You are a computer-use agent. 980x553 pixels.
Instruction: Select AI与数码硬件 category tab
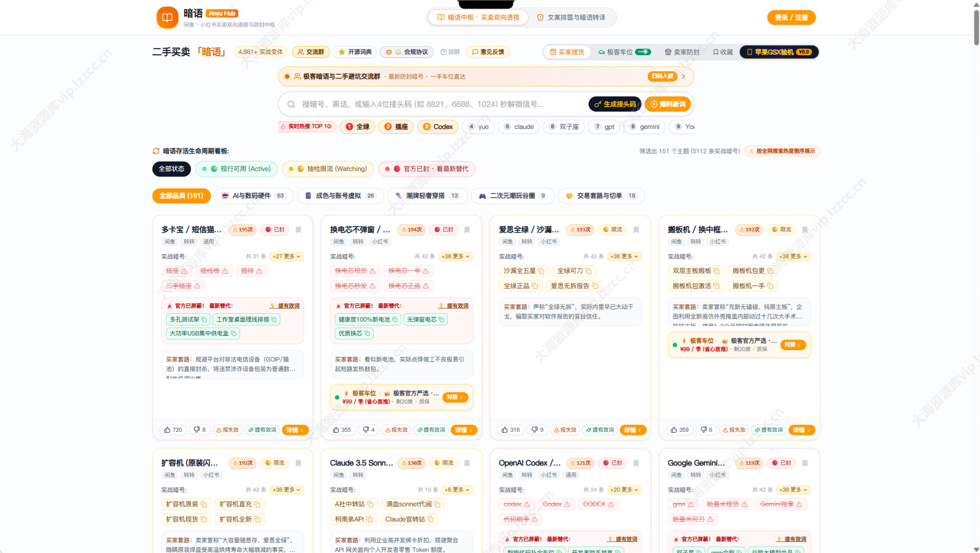click(x=253, y=196)
